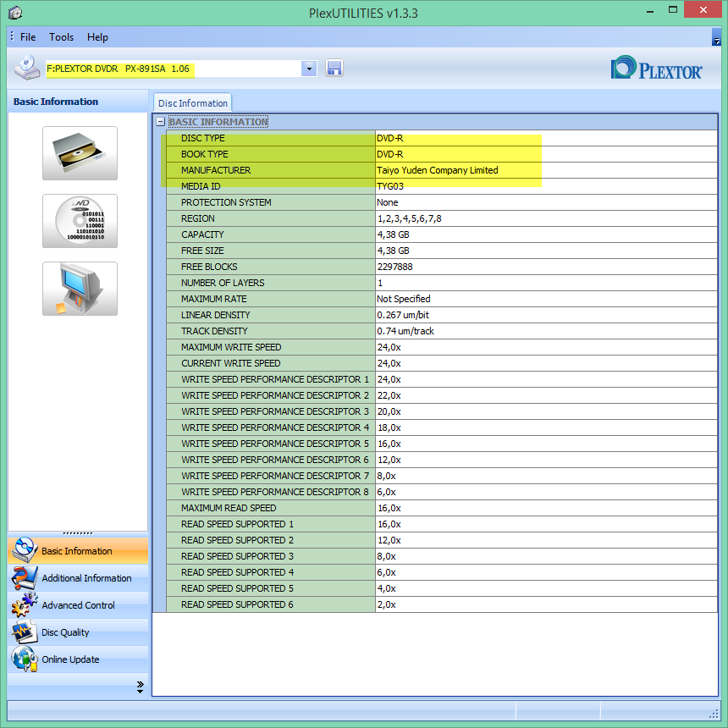Click the save disk icon in toolbar
Screen dimensions: 728x728
[x=334, y=69]
